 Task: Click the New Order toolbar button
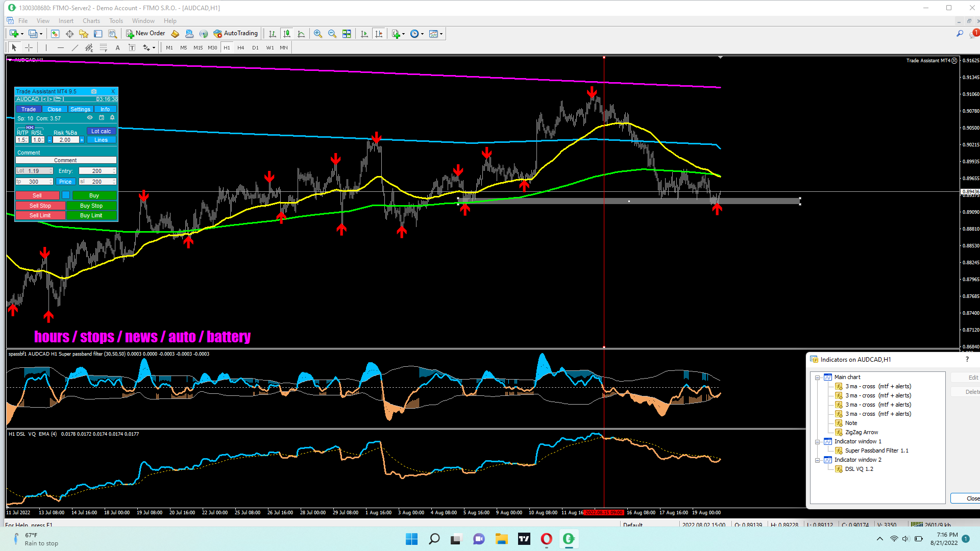(145, 34)
